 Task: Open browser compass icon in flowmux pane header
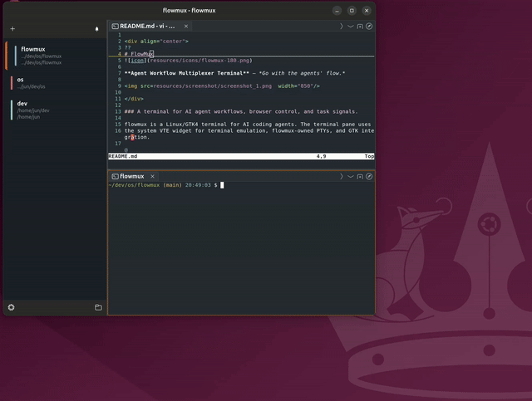tap(369, 176)
